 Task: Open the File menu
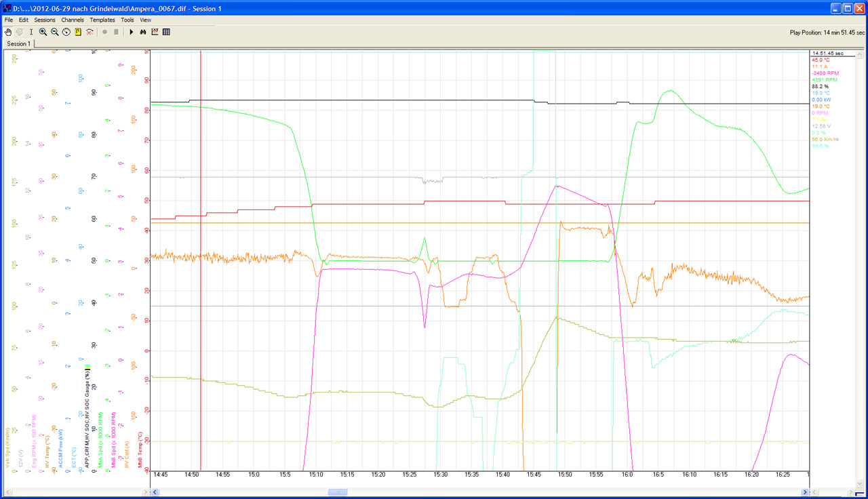point(9,20)
